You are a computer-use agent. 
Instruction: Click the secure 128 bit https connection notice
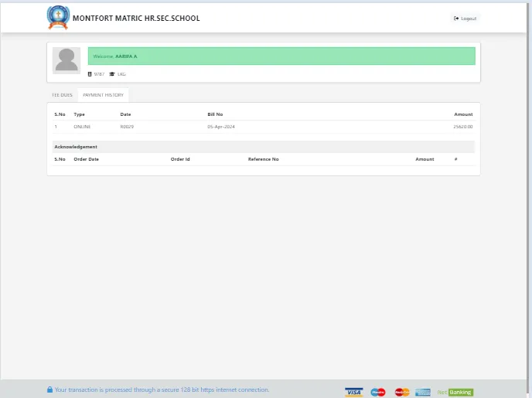coord(162,389)
